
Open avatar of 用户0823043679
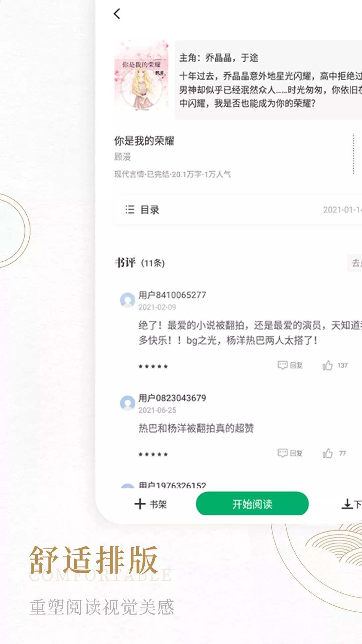point(127,403)
